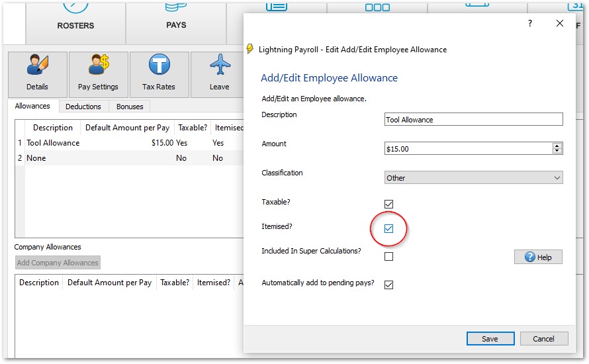Toggle the Taxable? checkbox

[x=388, y=204]
